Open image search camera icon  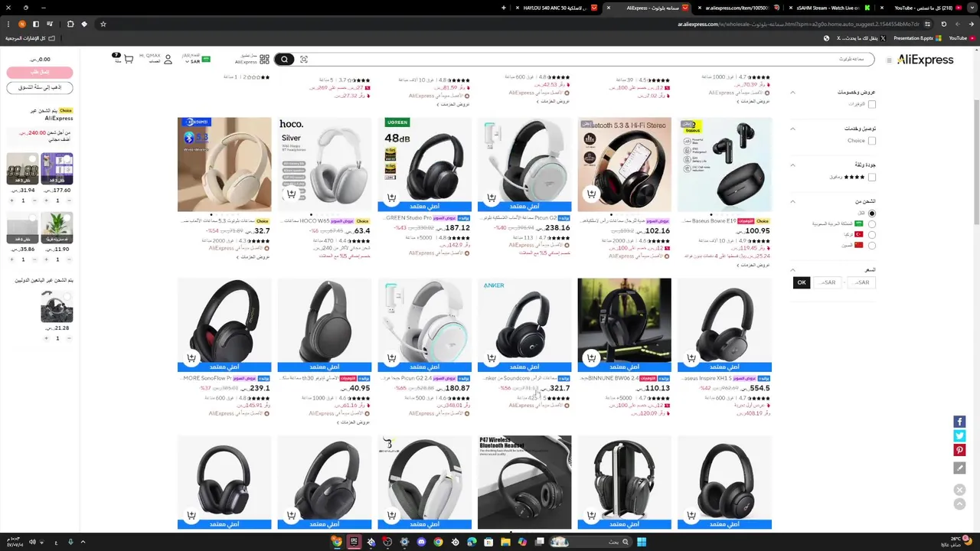coord(304,59)
